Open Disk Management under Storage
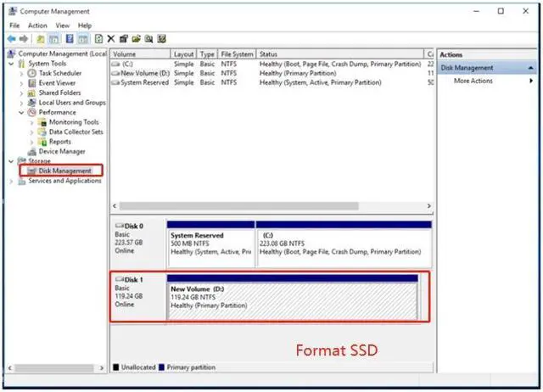 [64, 171]
